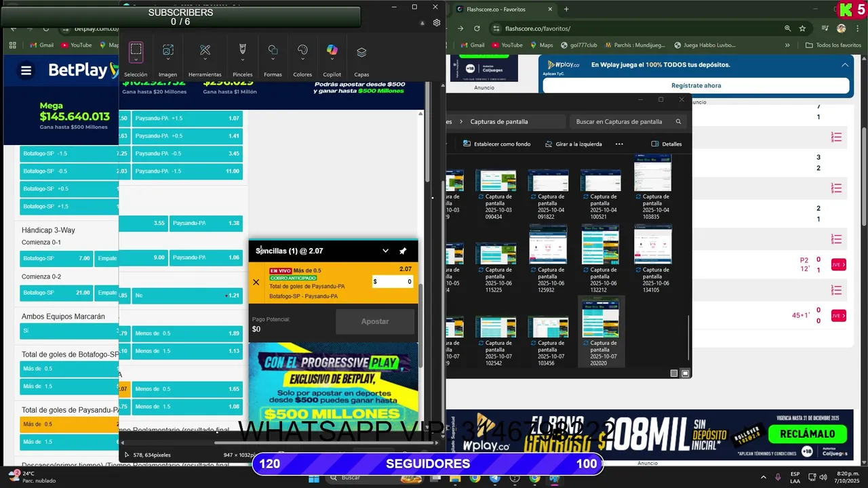
Task: Open Chrome media controls icon
Action: coord(825,28)
